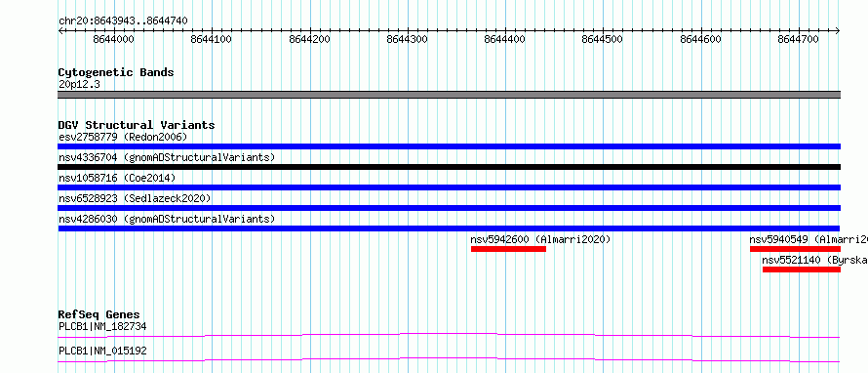The height and width of the screenshot is (373, 868).
Task: Click the DGV Structural Variants heading
Action: pos(137,125)
